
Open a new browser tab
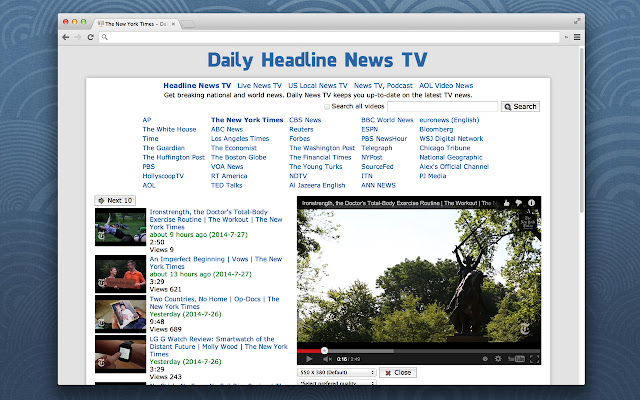coord(187,24)
